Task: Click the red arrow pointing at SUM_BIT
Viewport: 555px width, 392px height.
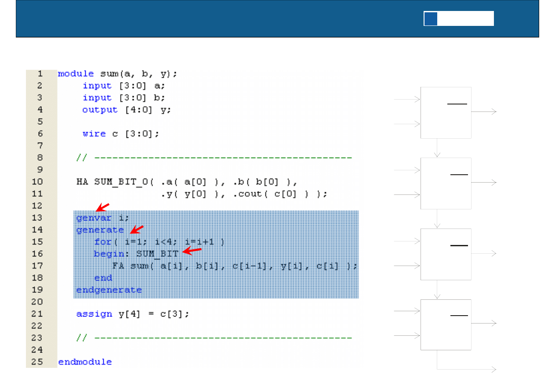Action: (x=192, y=251)
